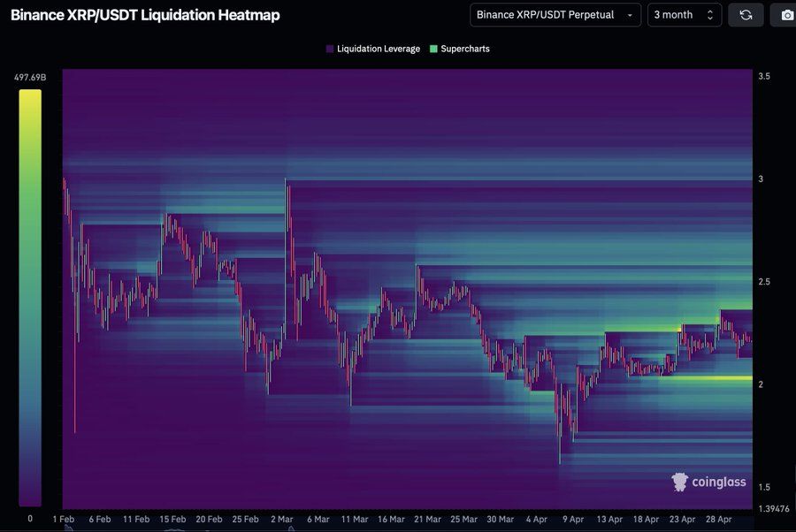Click the 6 Mar date label
The height and width of the screenshot is (532, 796).
(318, 520)
